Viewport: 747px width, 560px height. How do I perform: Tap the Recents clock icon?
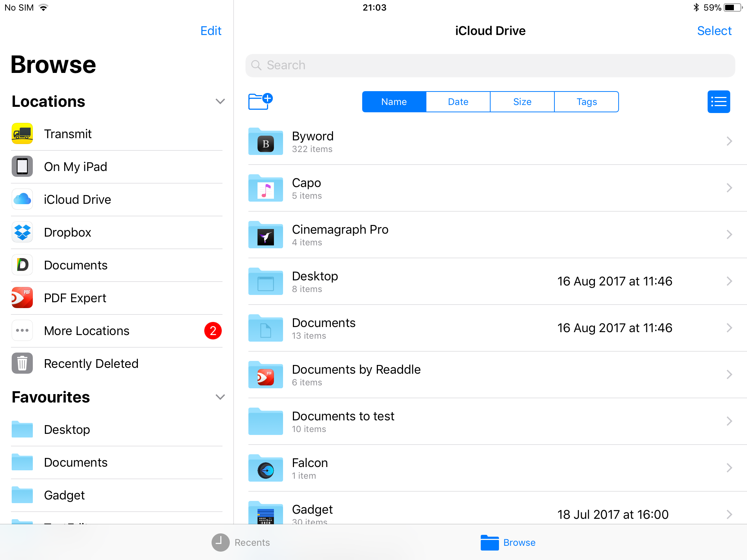coord(220,542)
